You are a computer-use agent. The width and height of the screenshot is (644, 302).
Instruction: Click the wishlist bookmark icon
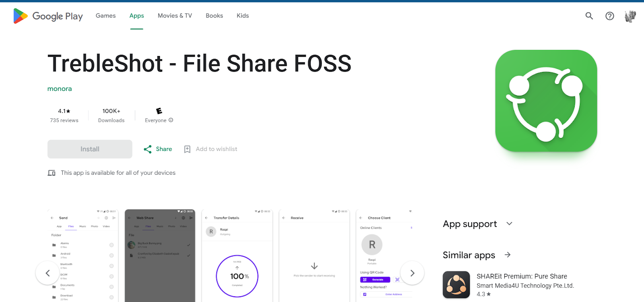187,149
